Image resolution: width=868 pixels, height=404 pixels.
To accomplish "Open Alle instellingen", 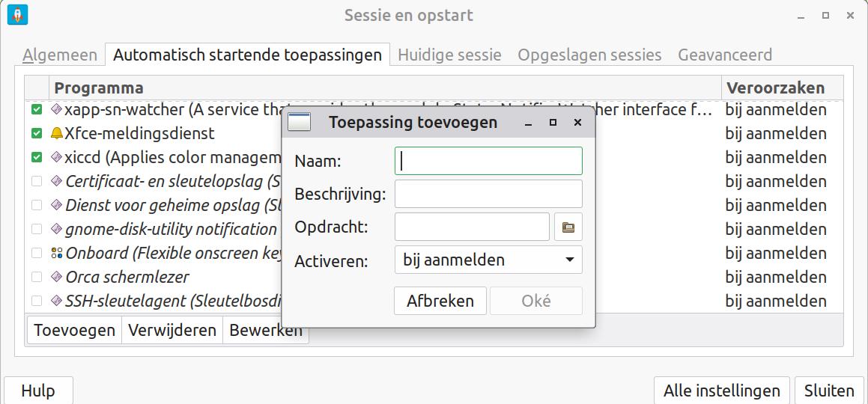I will pyautogui.click(x=722, y=391).
